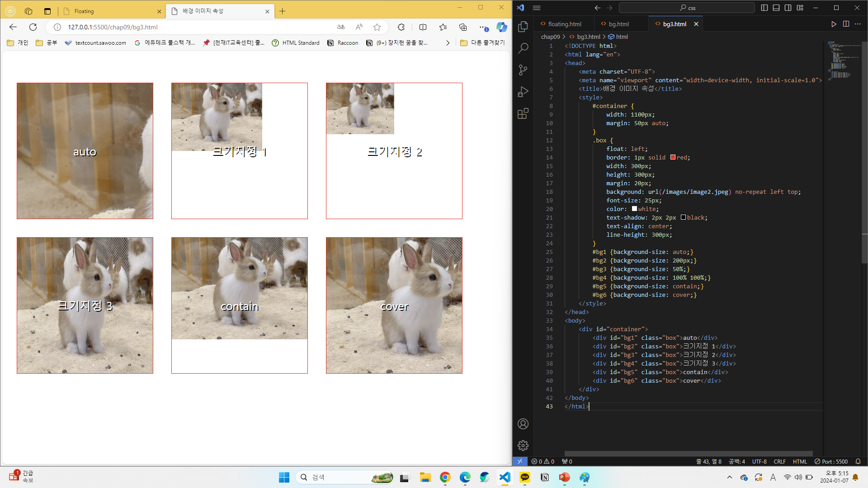
Task: Open the VS Code notifications bell
Action: point(858,461)
